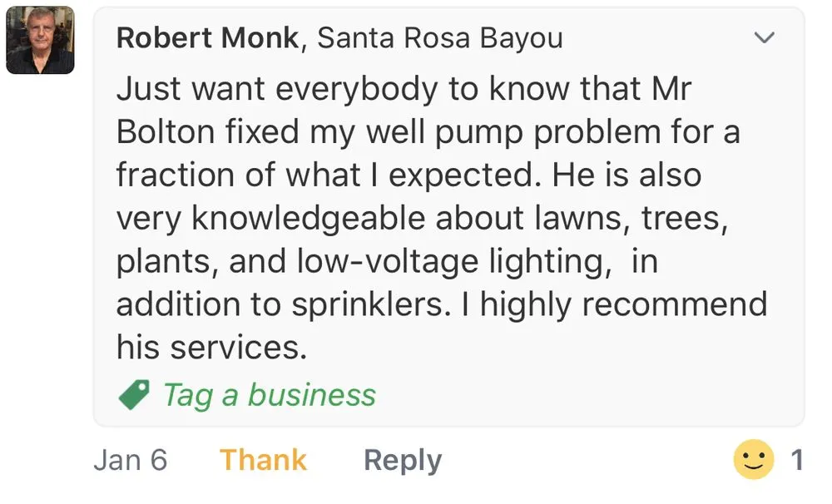Click the word knowledgeable in the post
832x504 pixels.
click(x=309, y=219)
